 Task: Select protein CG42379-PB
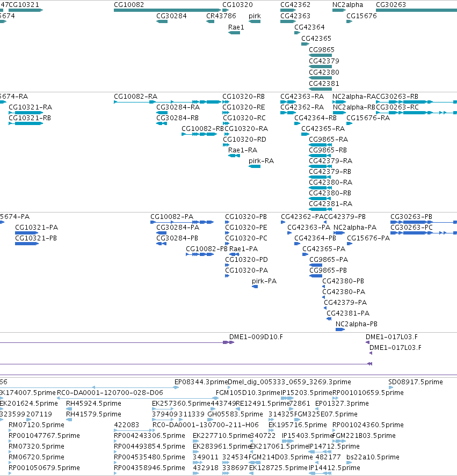point(325,222)
